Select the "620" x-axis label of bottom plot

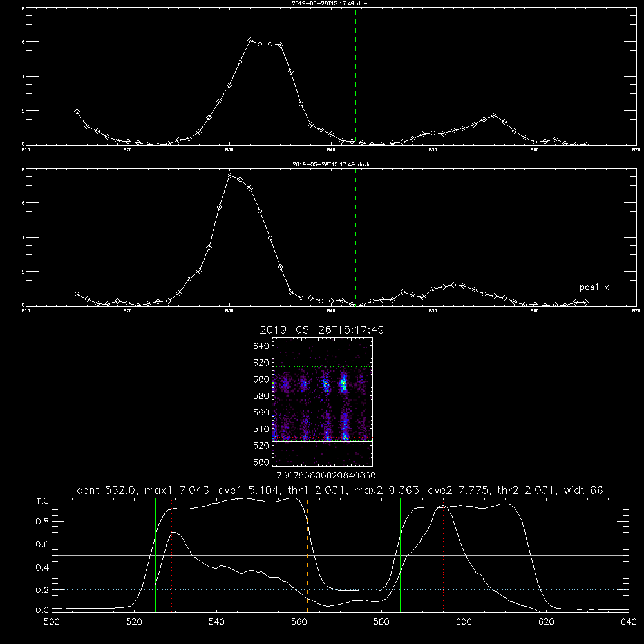[x=546, y=622]
